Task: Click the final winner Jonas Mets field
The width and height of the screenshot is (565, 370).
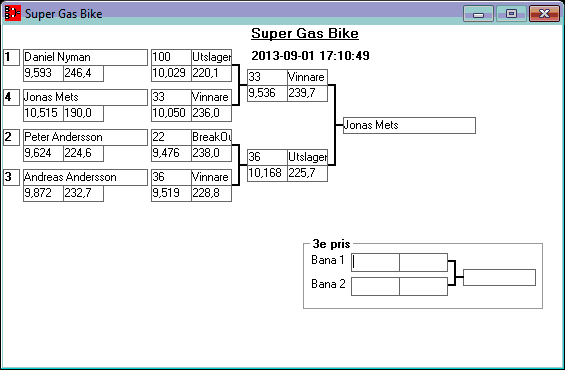Action: [409, 125]
